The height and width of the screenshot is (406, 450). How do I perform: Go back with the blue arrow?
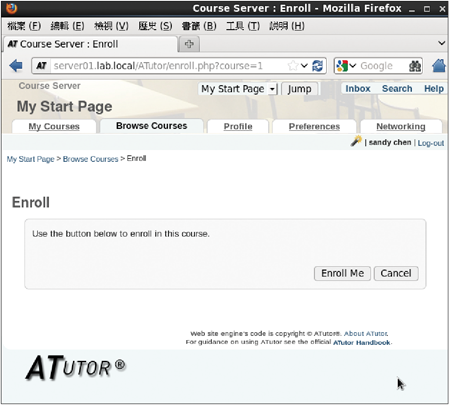point(16,66)
